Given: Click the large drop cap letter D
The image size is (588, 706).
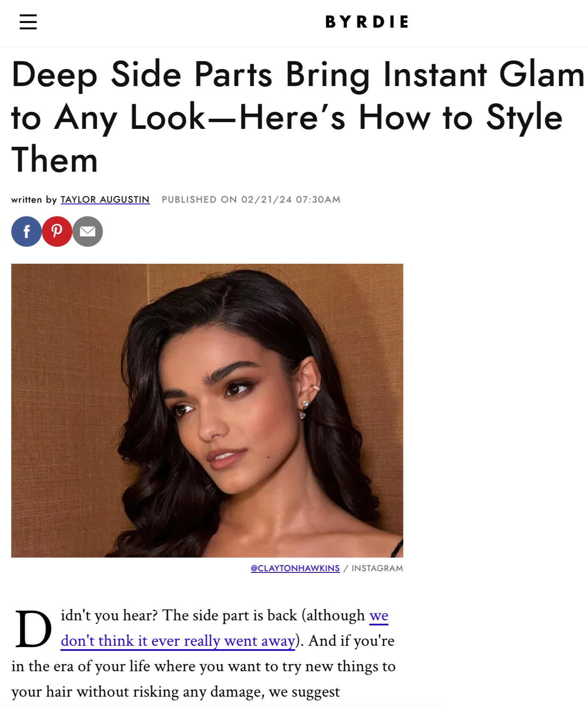Looking at the screenshot, I should point(33,629).
